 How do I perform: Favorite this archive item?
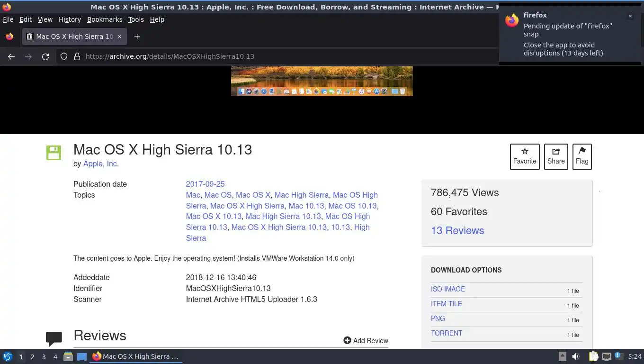[x=525, y=156]
